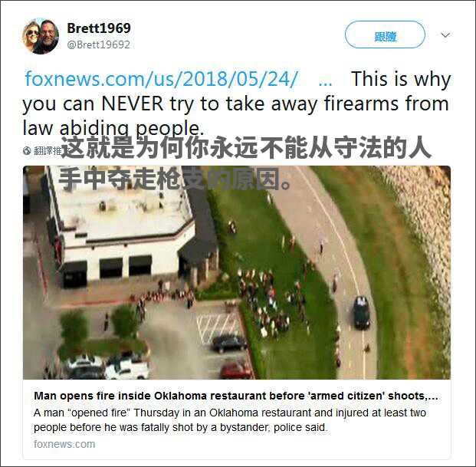The image size is (476, 467).
Task: Click the white pickup truck in the photo
Action: pos(127,368)
